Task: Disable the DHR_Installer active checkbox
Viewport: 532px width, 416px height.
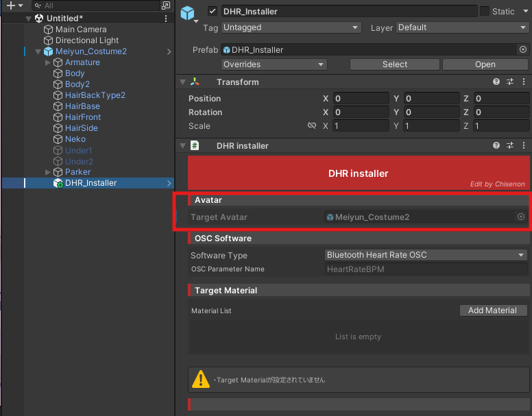Action: click(213, 12)
